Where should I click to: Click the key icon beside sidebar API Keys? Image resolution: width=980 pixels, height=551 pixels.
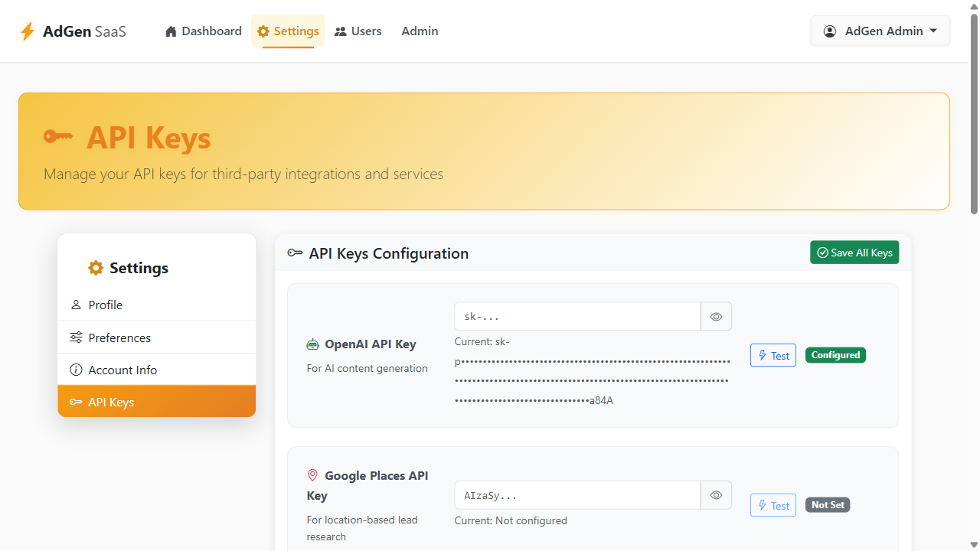tap(76, 402)
